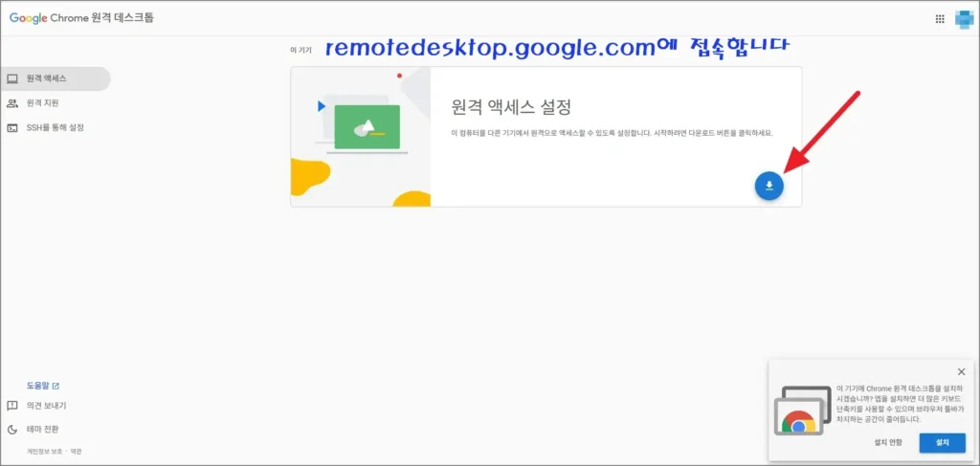Image resolution: width=980 pixels, height=466 pixels.
Task: Click the Chrome Remote Desktop app icon
Action: pos(803,410)
